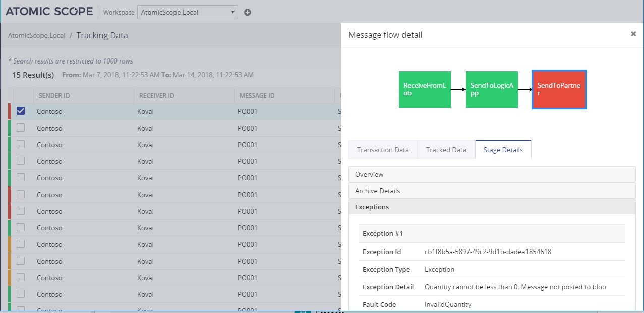Viewport: 644px width, 313px height.
Task: Click the AtomicScope.Local breadcrumb link
Action: tap(37, 36)
